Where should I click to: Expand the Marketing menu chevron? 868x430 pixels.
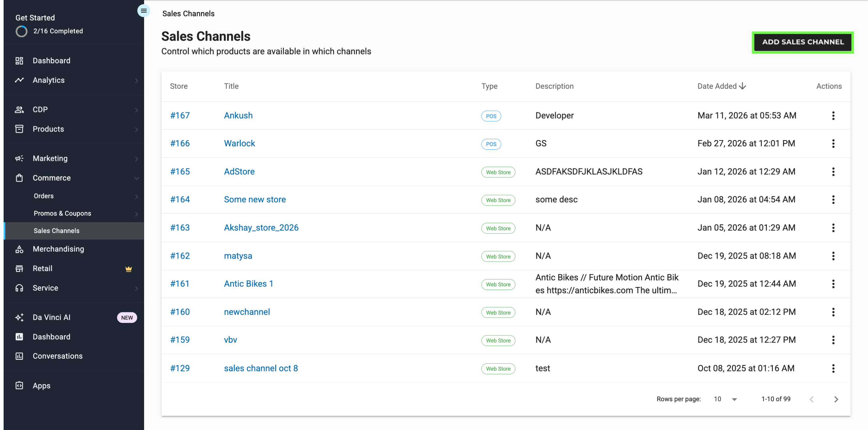pyautogui.click(x=137, y=159)
